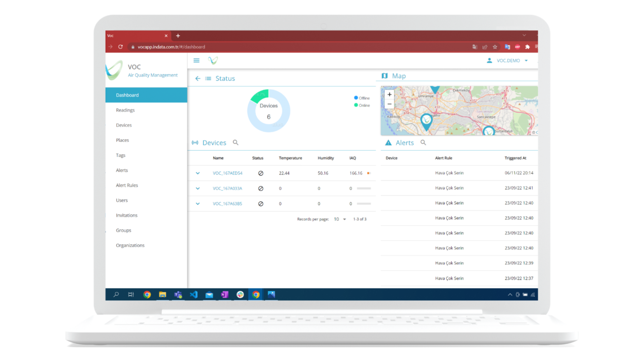Click the IAQ indicator bar for VOC_167A63B5
The image size is (644, 362).
click(x=364, y=203)
